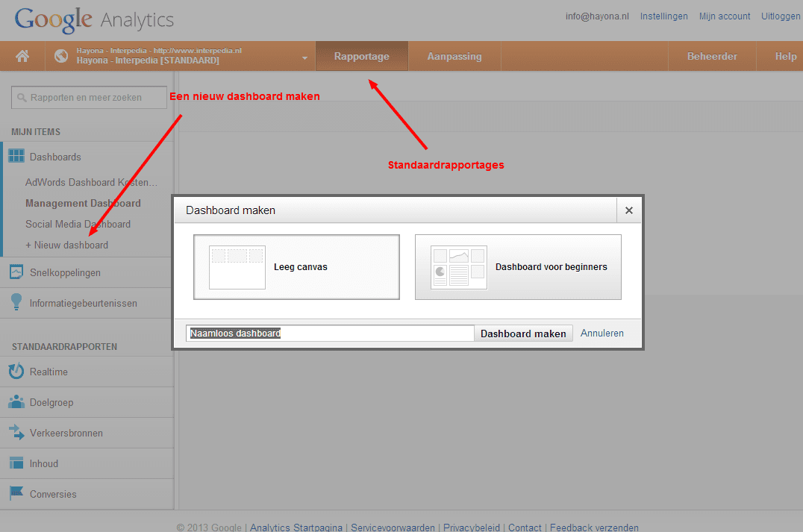
Task: Expand Inhoud reports
Action: coord(44,464)
